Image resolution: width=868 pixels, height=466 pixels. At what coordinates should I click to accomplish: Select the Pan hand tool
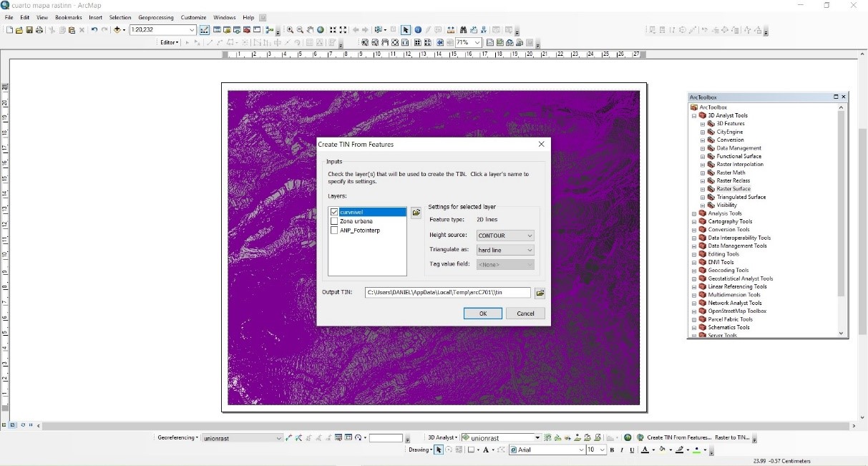point(311,30)
